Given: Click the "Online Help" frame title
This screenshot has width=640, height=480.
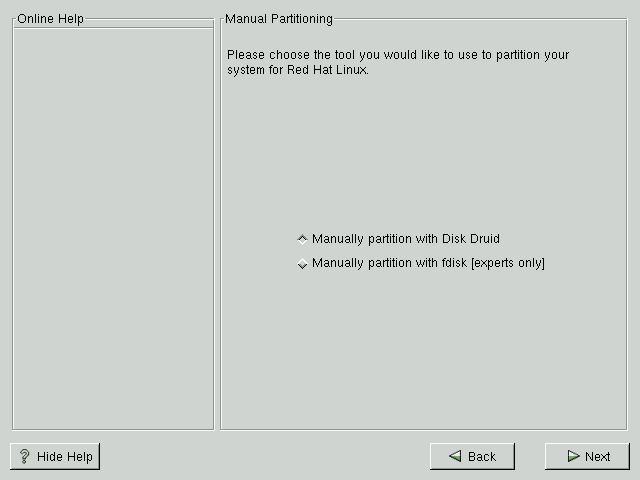Looking at the screenshot, I should click(51, 19).
